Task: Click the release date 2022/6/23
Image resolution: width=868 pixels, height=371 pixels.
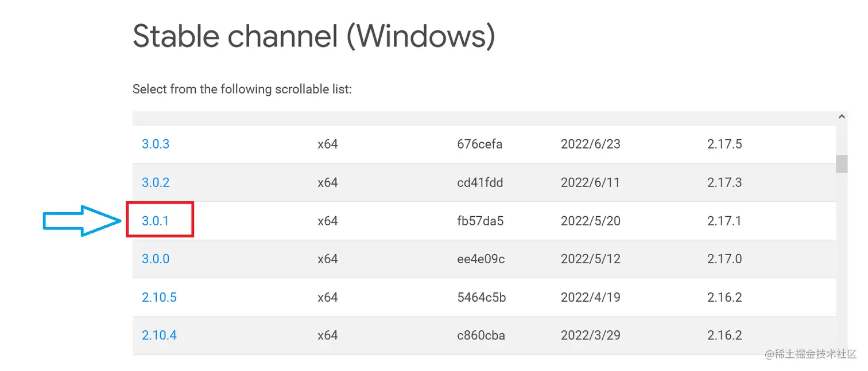Action: tap(590, 144)
